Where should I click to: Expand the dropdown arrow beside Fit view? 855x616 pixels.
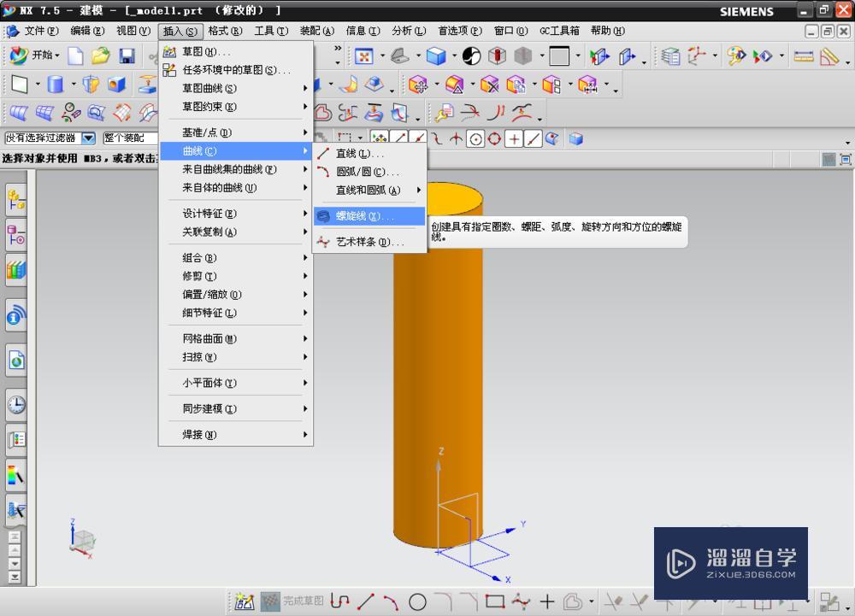(x=381, y=56)
